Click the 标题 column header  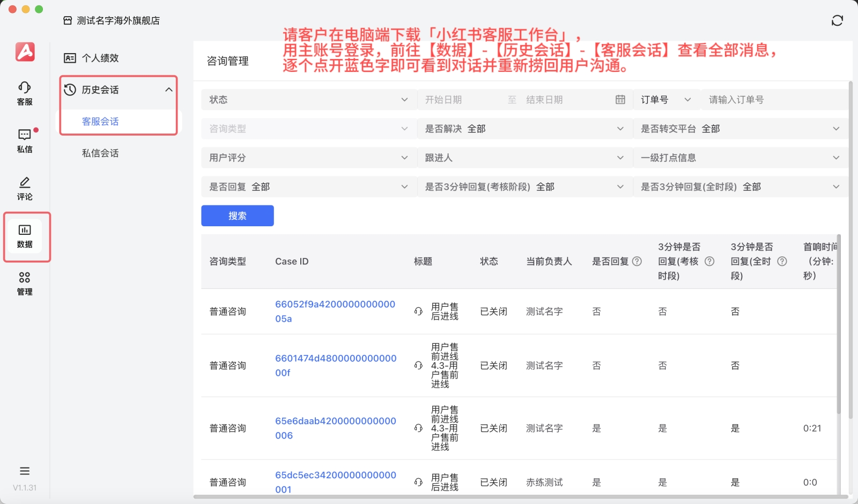coord(423,261)
